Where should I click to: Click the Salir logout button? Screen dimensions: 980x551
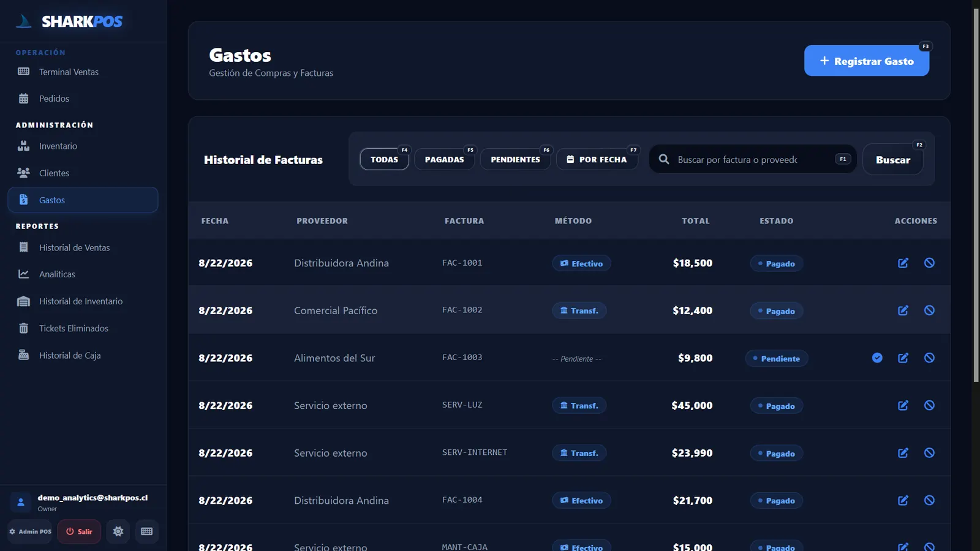click(x=79, y=531)
